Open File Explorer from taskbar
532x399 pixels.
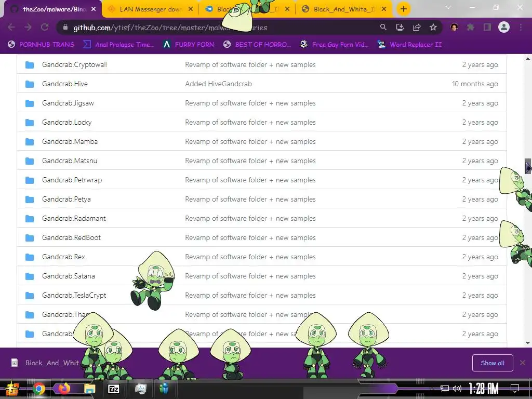89,389
